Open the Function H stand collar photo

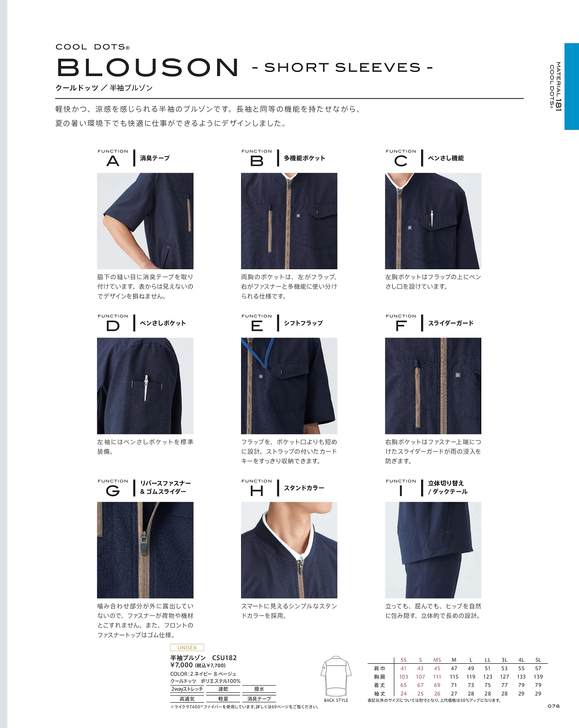tap(289, 550)
